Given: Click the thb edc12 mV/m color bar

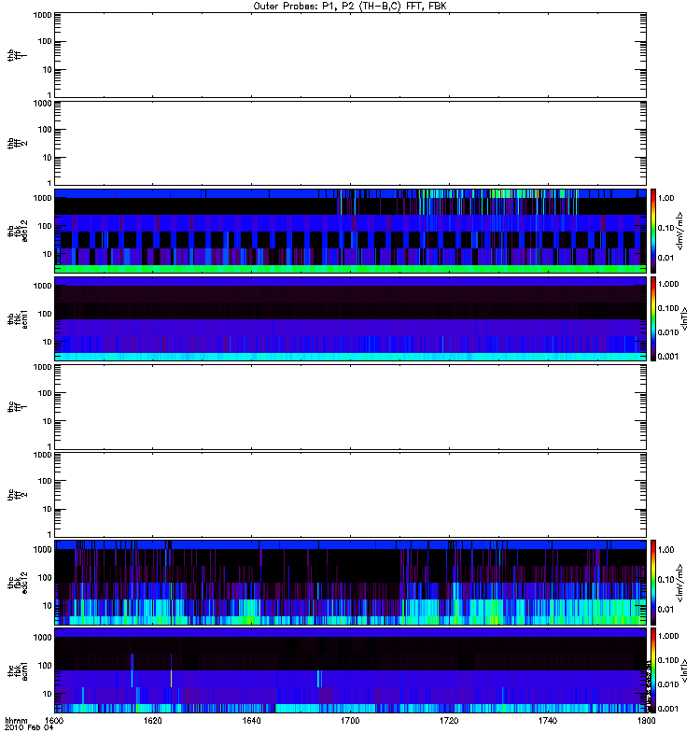Looking at the screenshot, I should (653, 231).
